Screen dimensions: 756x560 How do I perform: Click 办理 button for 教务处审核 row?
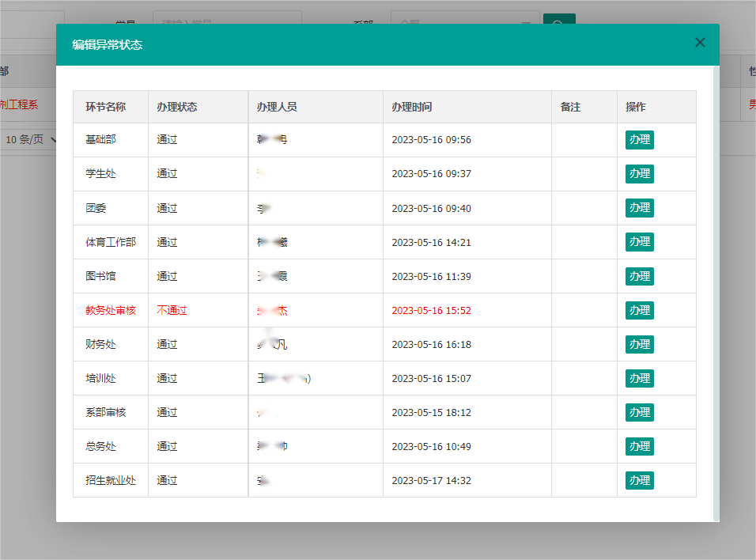tap(639, 310)
